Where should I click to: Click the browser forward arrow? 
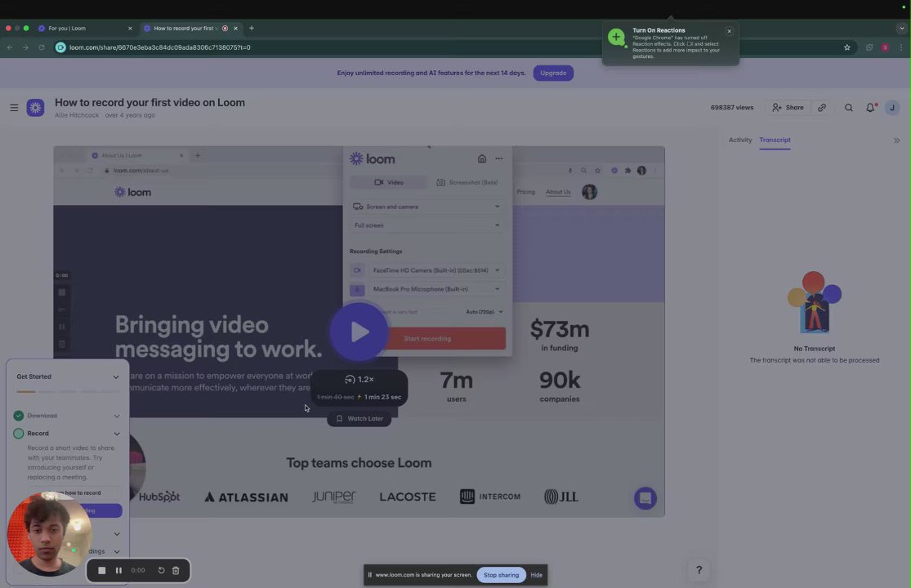tap(25, 47)
